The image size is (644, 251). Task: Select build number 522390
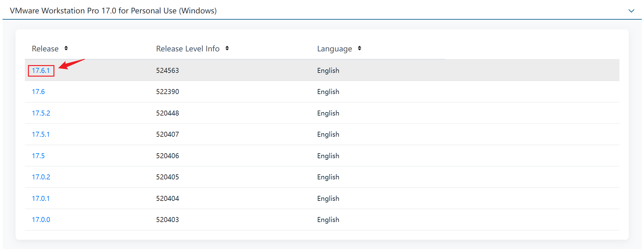click(168, 92)
